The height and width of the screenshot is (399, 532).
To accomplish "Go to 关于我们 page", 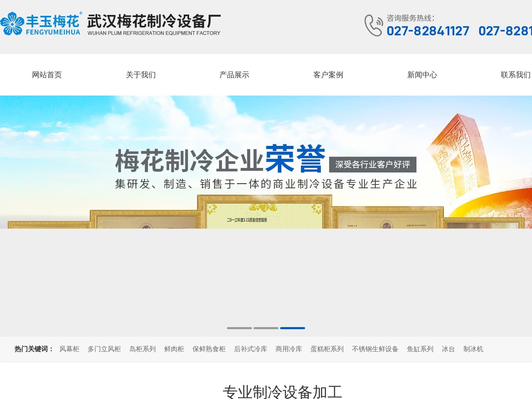I will point(141,75).
